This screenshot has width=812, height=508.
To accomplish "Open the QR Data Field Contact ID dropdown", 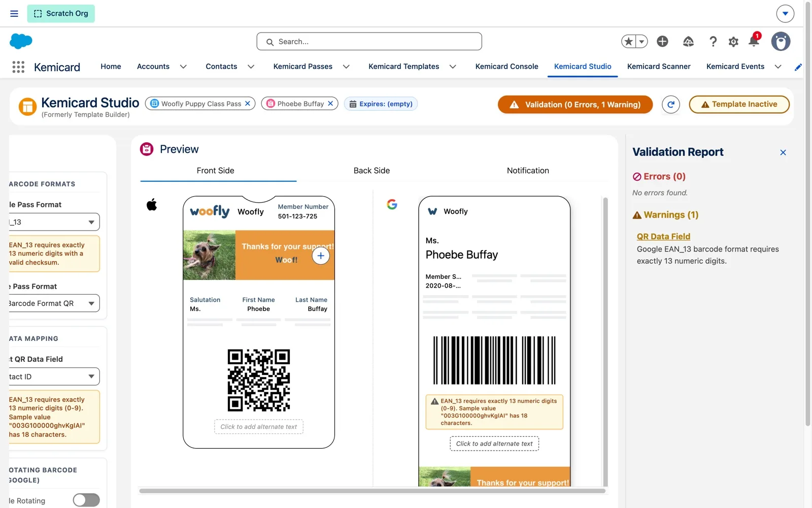I will (54, 376).
